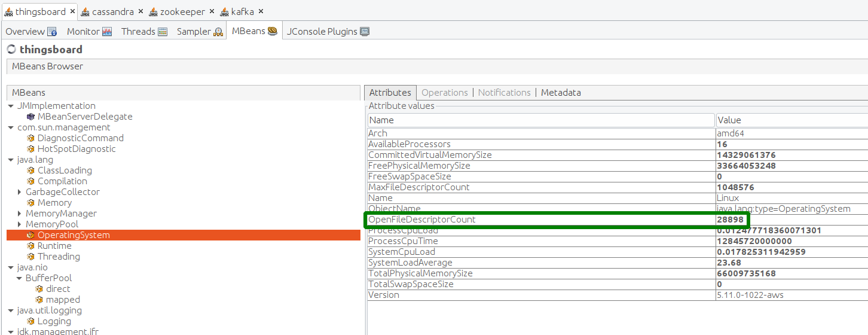This screenshot has height=335, width=868.
Task: Select the SystemLoadAverage attribute row
Action: pos(410,263)
